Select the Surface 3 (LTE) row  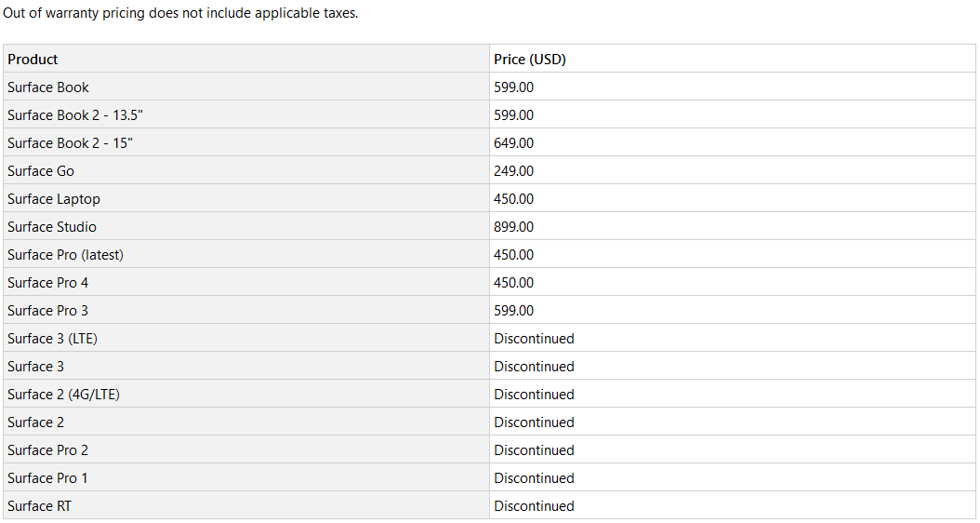click(x=489, y=339)
